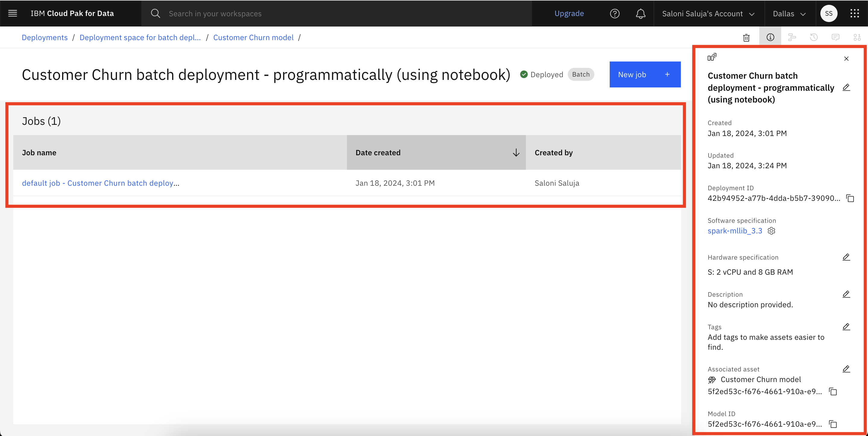The width and height of the screenshot is (868, 436).
Task: Toggle the Batch deployment type badge
Action: [x=581, y=74]
